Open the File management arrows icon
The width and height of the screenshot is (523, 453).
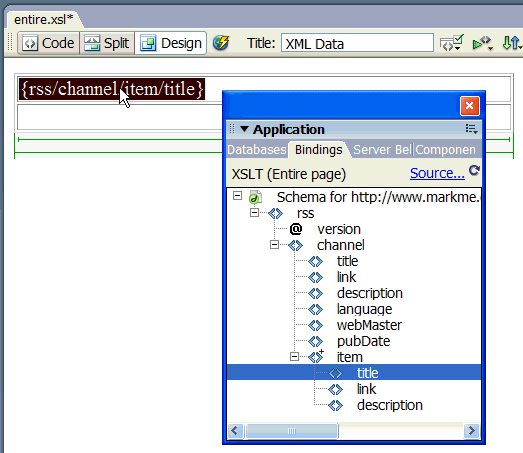(x=512, y=43)
